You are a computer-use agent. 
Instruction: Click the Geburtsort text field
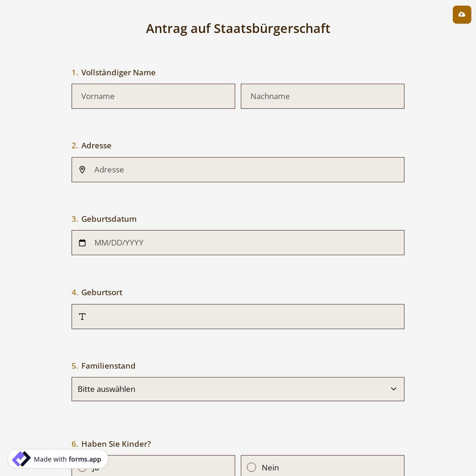[x=238, y=317]
